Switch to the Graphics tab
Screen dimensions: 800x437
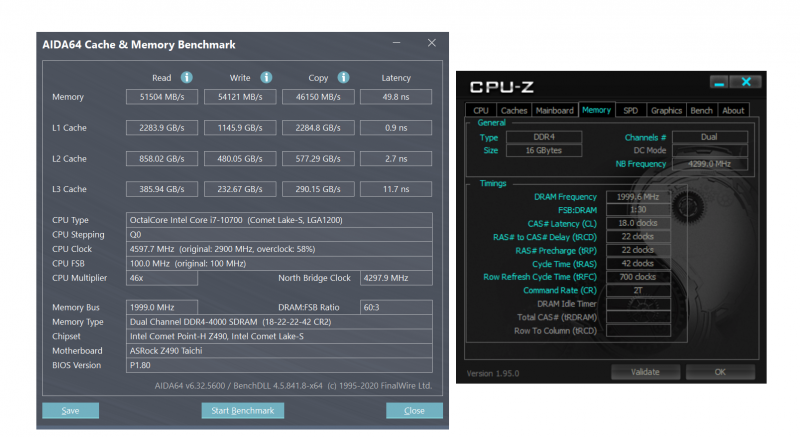(666, 110)
